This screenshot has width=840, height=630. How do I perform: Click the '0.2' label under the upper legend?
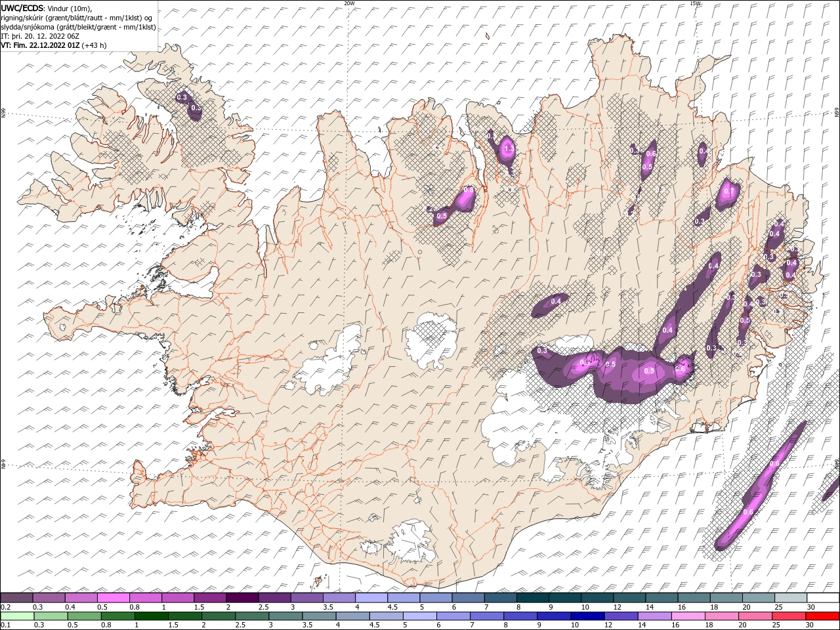[x=6, y=607]
